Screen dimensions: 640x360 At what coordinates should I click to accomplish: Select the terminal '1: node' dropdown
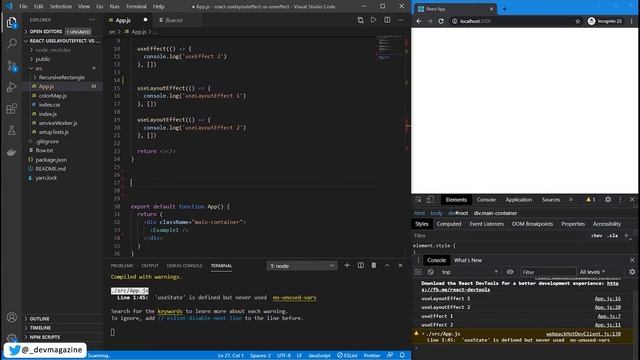tap(302, 266)
